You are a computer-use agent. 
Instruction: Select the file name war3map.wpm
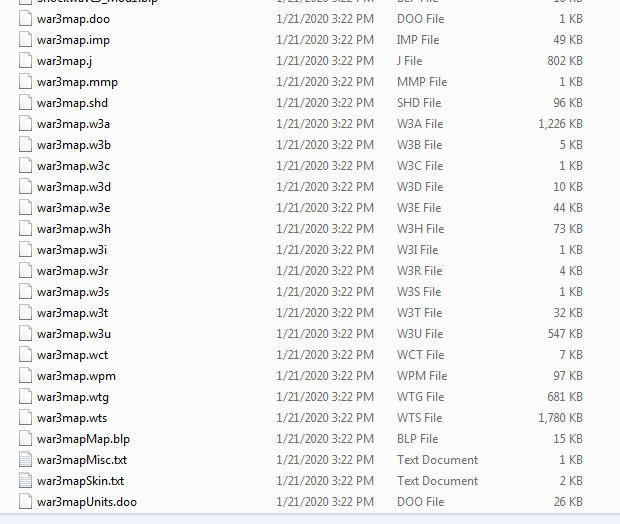click(x=76, y=376)
